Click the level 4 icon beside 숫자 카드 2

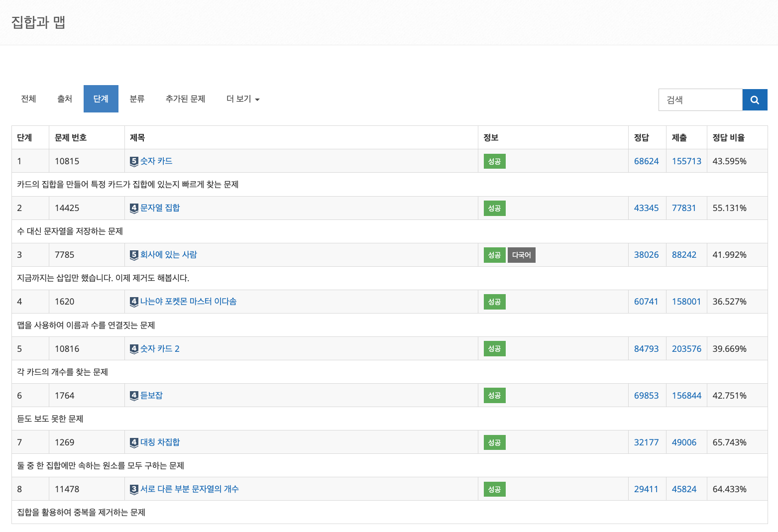(x=133, y=348)
